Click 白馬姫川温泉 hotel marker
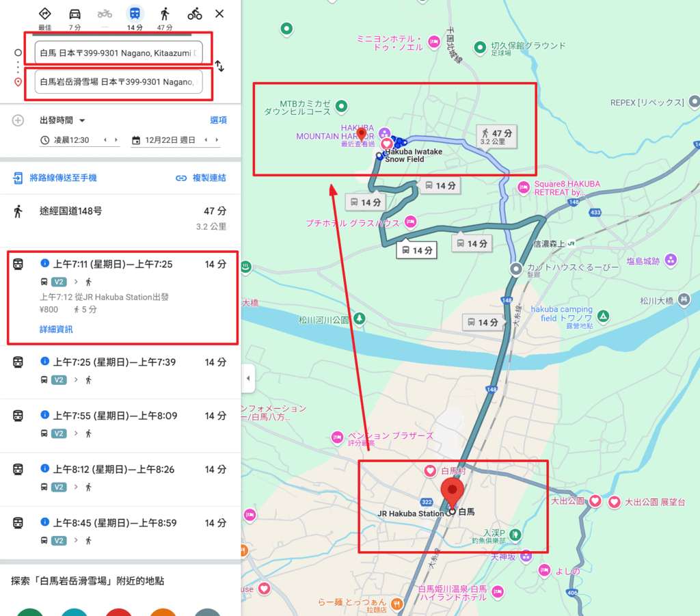 click(498, 592)
